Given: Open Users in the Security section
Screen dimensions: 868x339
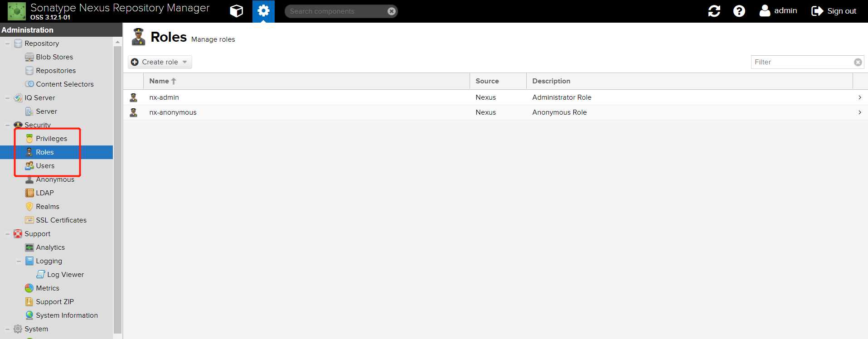Looking at the screenshot, I should pyautogui.click(x=45, y=166).
